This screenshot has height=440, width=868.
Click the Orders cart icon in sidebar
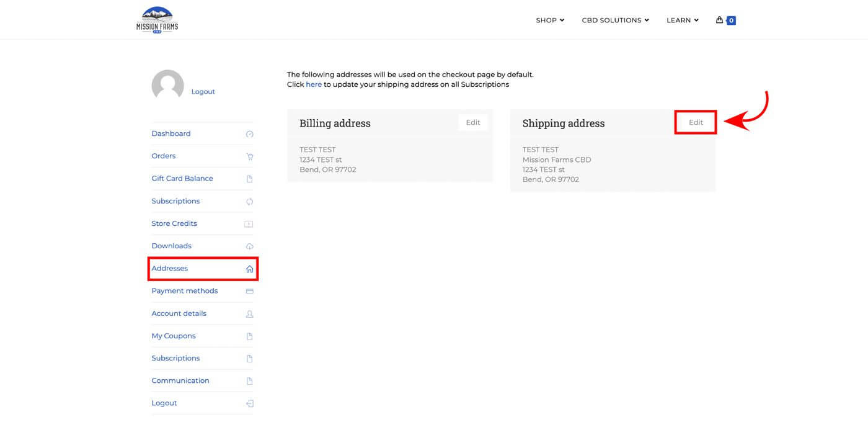pyautogui.click(x=249, y=156)
